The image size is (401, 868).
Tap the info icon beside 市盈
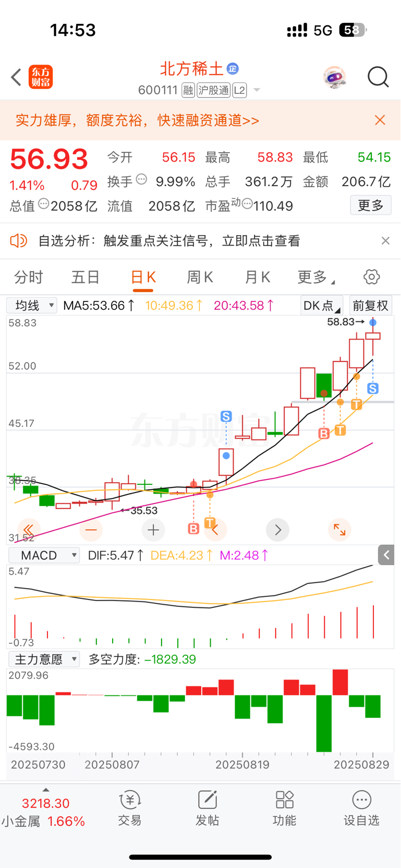(x=248, y=203)
